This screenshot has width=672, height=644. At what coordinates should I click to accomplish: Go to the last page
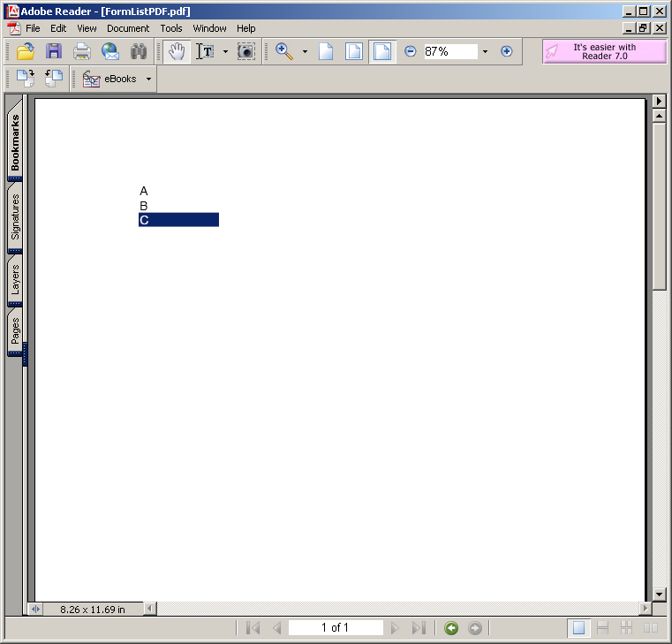[x=419, y=628]
